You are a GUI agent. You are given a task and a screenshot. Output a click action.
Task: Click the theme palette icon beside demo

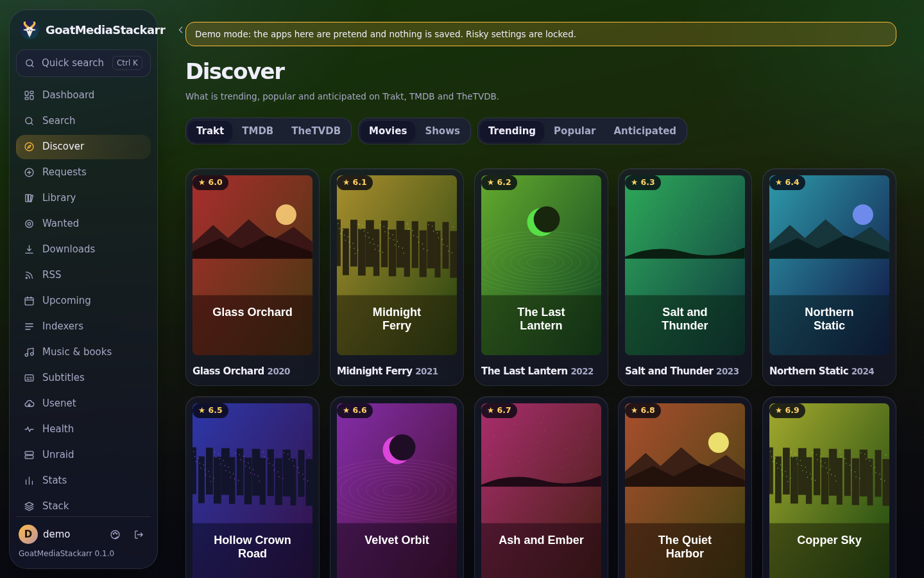click(116, 534)
